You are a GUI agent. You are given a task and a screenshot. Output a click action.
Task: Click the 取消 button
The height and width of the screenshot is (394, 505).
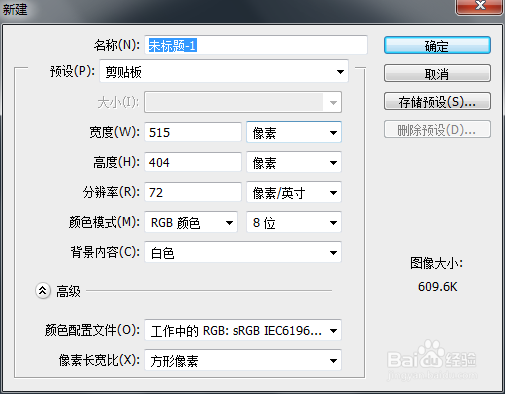pos(437,73)
